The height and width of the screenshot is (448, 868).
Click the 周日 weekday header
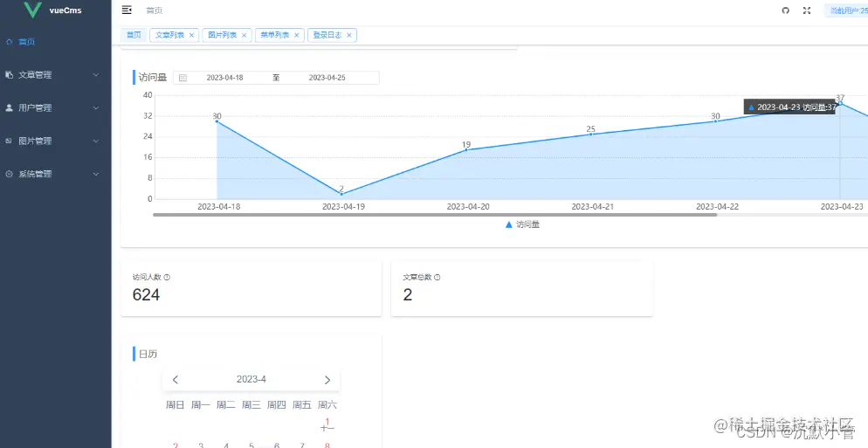point(175,405)
